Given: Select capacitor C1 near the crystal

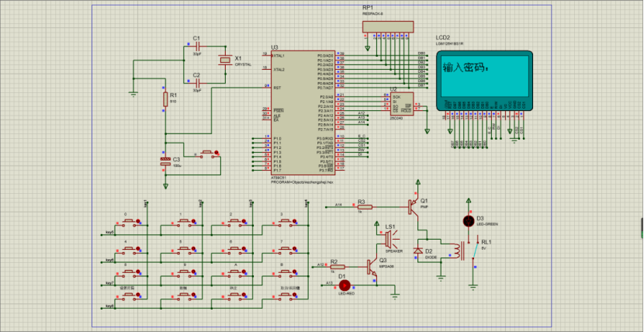Looking at the screenshot, I should point(196,47).
